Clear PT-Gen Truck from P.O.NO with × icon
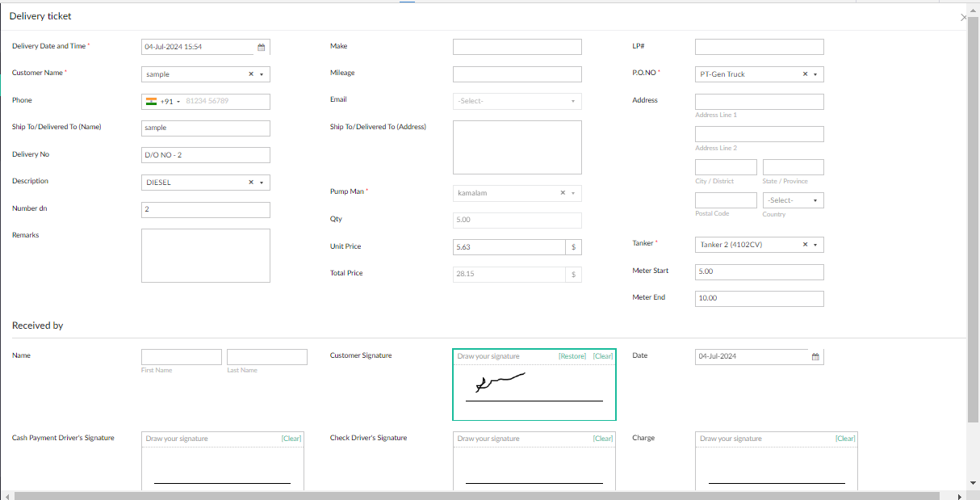The height and width of the screenshot is (500, 980). pyautogui.click(x=806, y=74)
